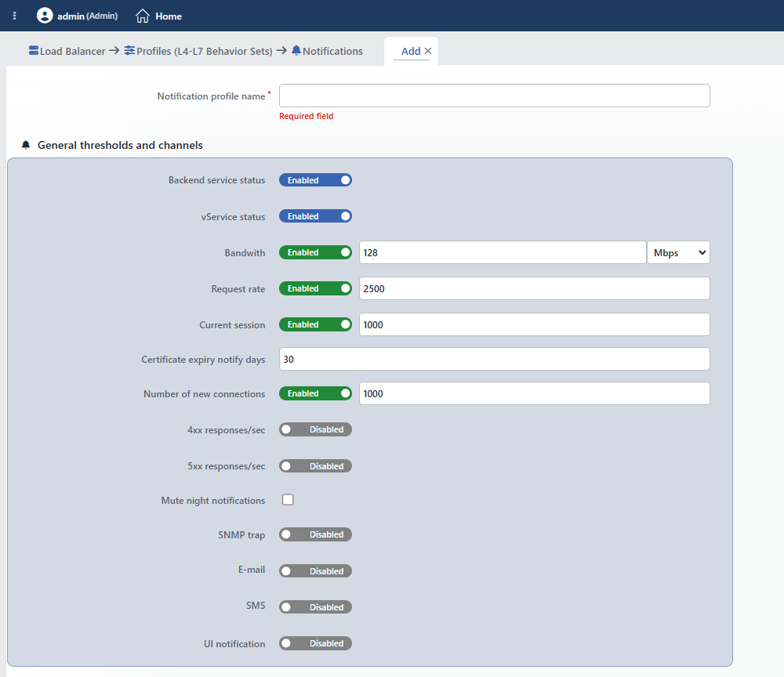Click General thresholds and channels heading
The height and width of the screenshot is (677, 784).
(x=120, y=145)
